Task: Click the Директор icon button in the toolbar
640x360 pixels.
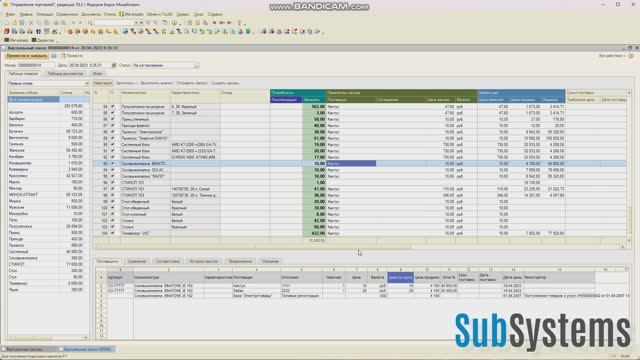Action: pyautogui.click(x=43, y=40)
